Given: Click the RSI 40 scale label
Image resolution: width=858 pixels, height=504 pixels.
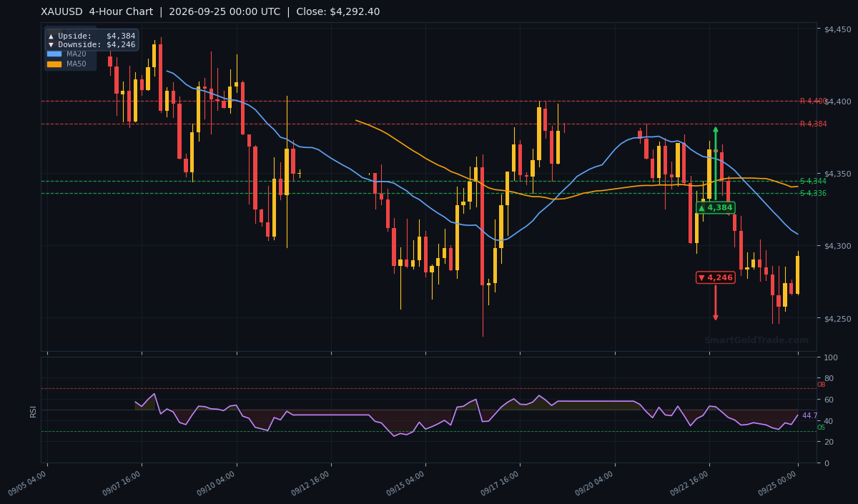Looking at the screenshot, I should pos(829,421).
